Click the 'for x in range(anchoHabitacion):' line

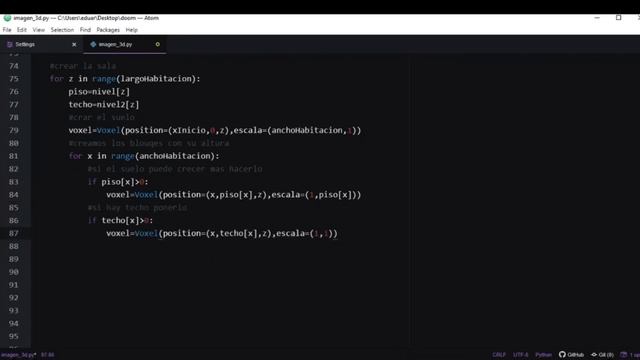[x=144, y=156]
